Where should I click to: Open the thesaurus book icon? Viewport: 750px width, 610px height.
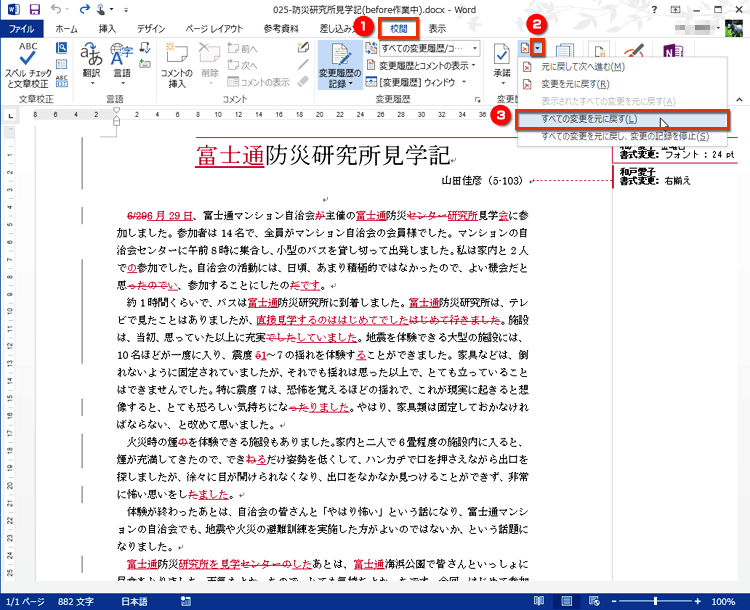click(62, 64)
